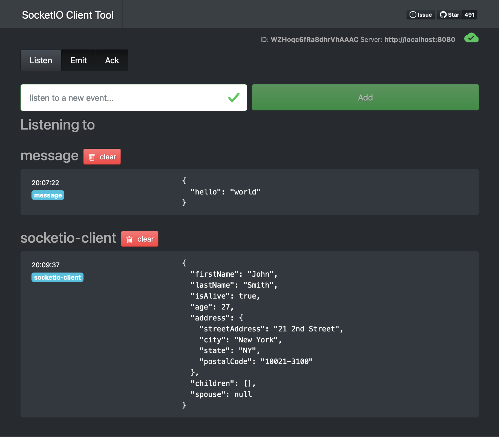
Task: Switch to the Listen tab
Action: 41,61
